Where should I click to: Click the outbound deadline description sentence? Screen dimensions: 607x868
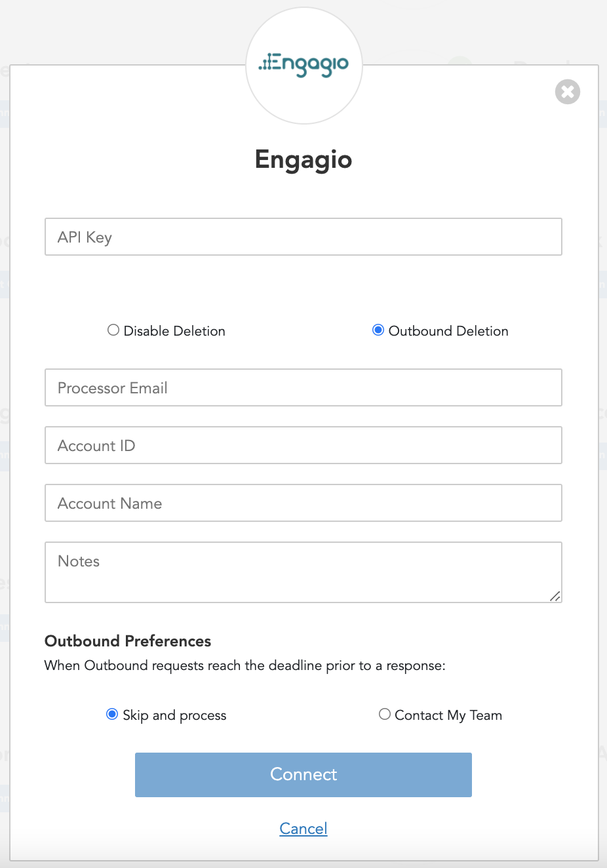pyautogui.click(x=245, y=665)
